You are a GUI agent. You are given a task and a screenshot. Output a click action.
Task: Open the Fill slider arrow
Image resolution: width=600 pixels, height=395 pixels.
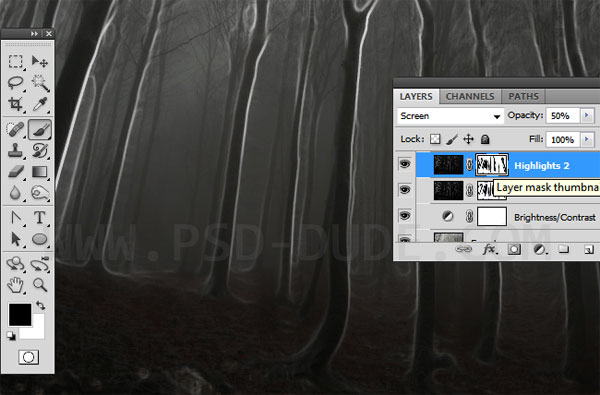click(x=587, y=139)
